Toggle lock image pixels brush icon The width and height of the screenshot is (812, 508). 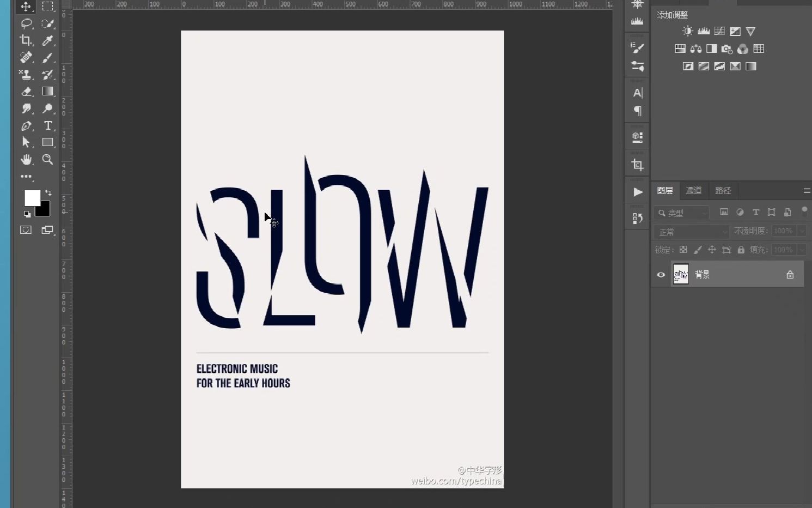point(698,250)
